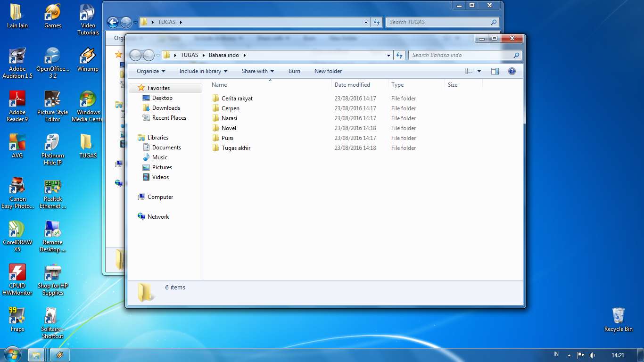Open Include in library dropdown

click(x=203, y=71)
